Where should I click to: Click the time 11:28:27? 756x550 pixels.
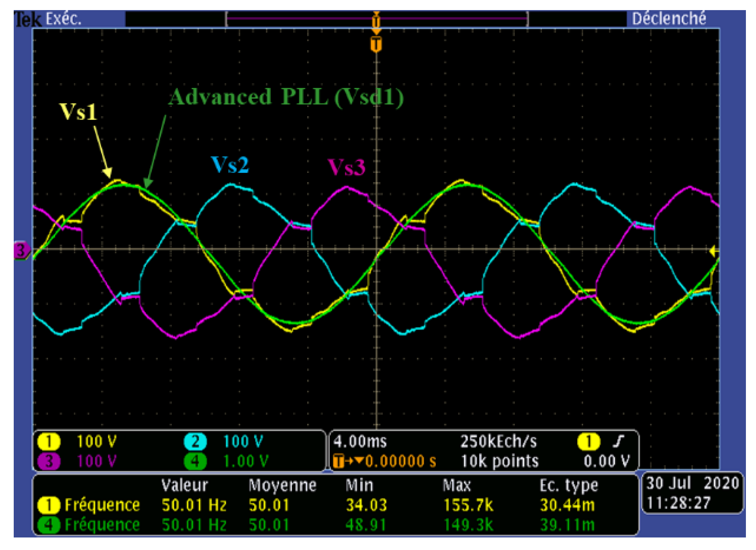point(678,504)
